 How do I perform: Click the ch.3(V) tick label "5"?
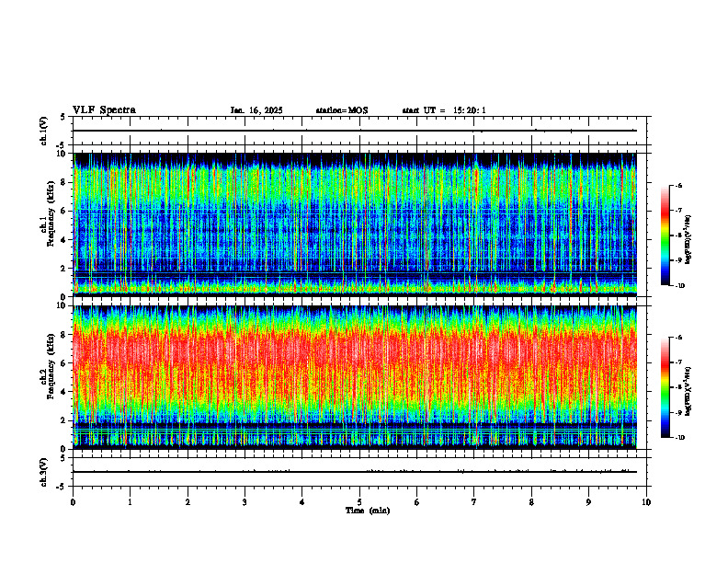click(63, 458)
